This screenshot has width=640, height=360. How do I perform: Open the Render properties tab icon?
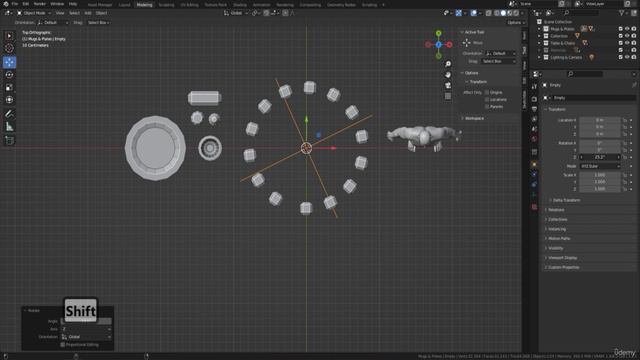coord(534,99)
